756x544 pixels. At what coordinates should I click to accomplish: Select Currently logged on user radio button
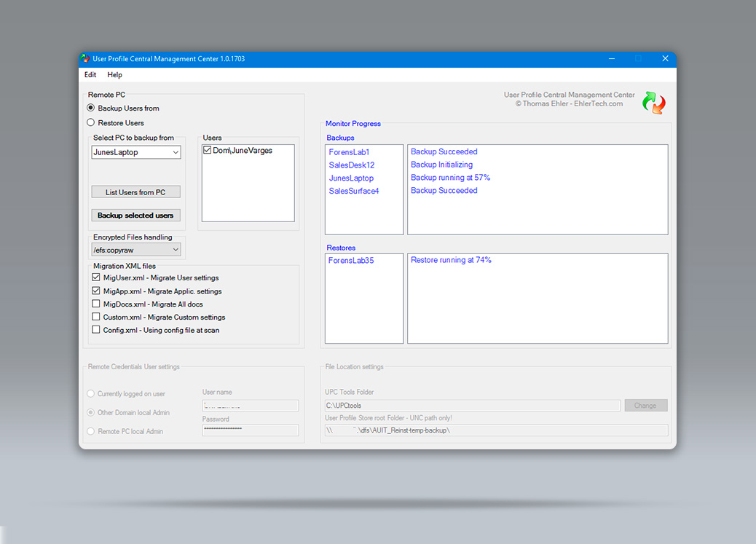(90, 393)
